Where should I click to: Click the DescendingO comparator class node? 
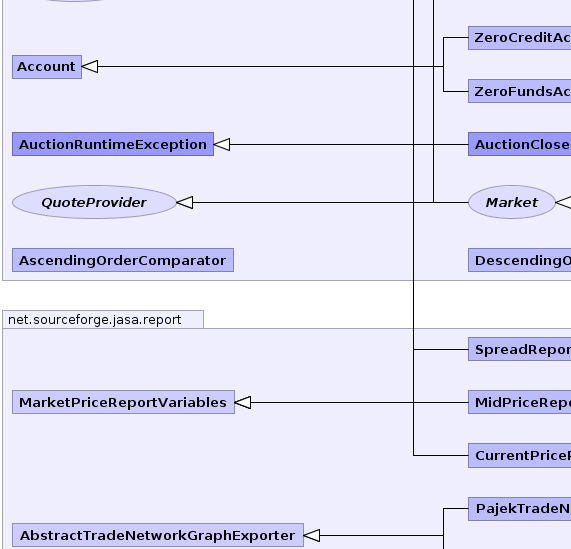(520, 260)
